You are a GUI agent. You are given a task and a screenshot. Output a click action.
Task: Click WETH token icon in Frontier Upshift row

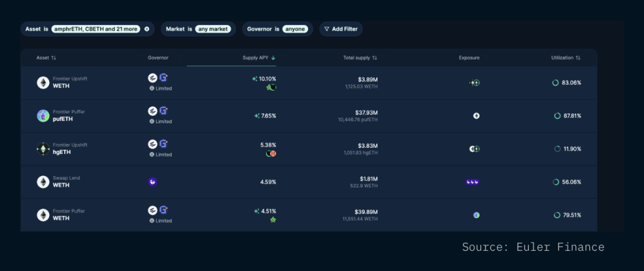43,82
